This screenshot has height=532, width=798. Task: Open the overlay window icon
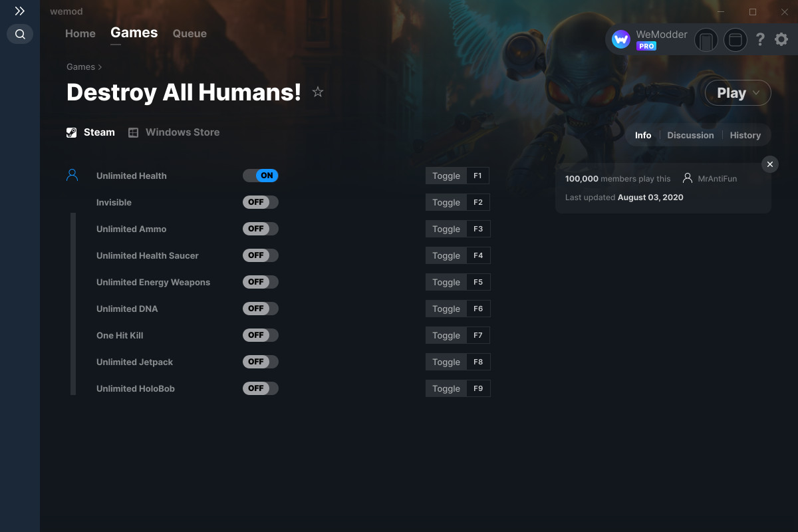[735, 40]
